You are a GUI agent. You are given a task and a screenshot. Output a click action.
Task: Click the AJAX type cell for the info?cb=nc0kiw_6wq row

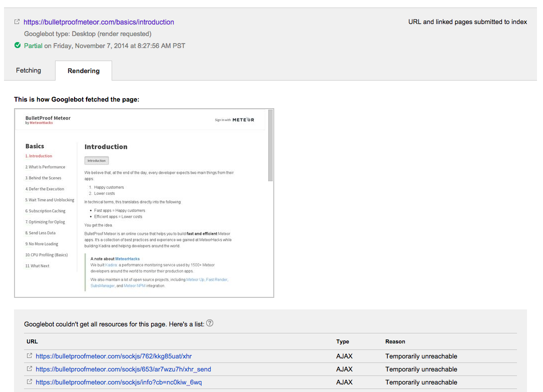(x=344, y=382)
